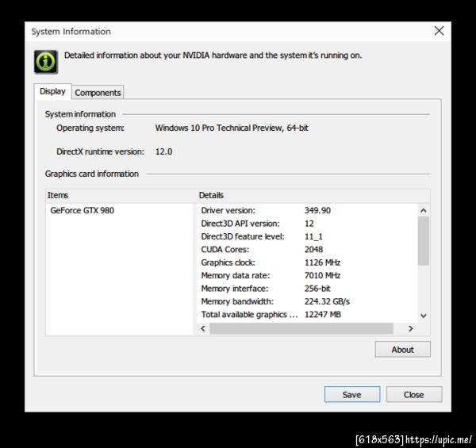
Task: Select the Total available graphics row
Action: (x=307, y=315)
